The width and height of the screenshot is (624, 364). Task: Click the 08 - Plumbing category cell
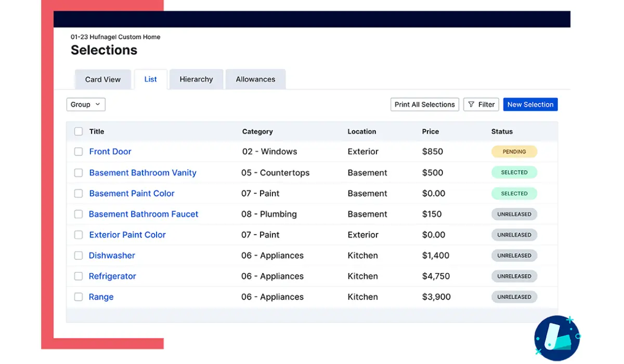269,214
